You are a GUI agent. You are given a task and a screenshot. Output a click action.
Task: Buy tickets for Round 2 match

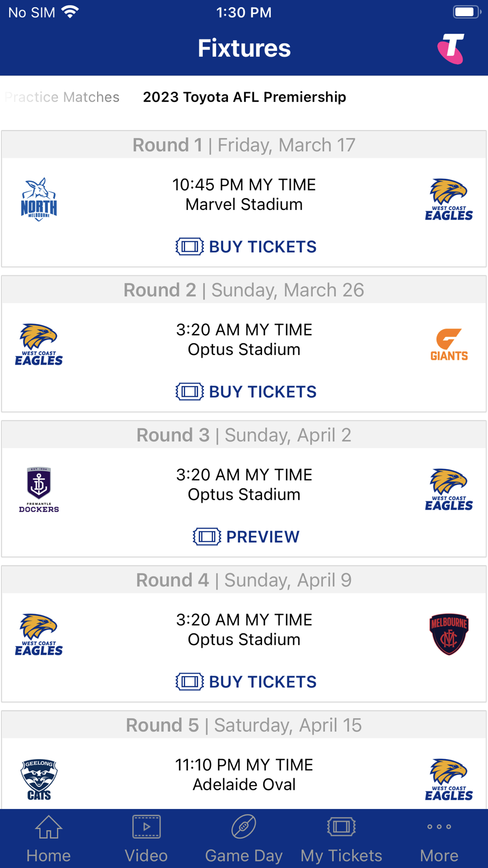246,392
